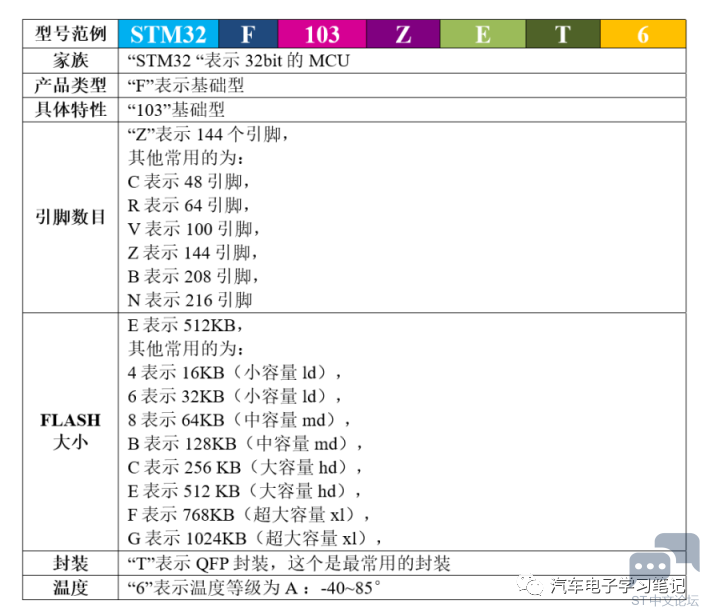Click the 温度 row label
This screenshot has height=616, width=708.
(70, 588)
